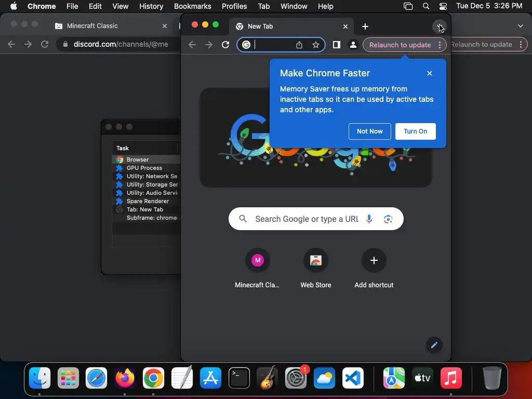This screenshot has width=532, height=399.
Task: Focus the Search Google or type a URL box
Action: click(316, 219)
